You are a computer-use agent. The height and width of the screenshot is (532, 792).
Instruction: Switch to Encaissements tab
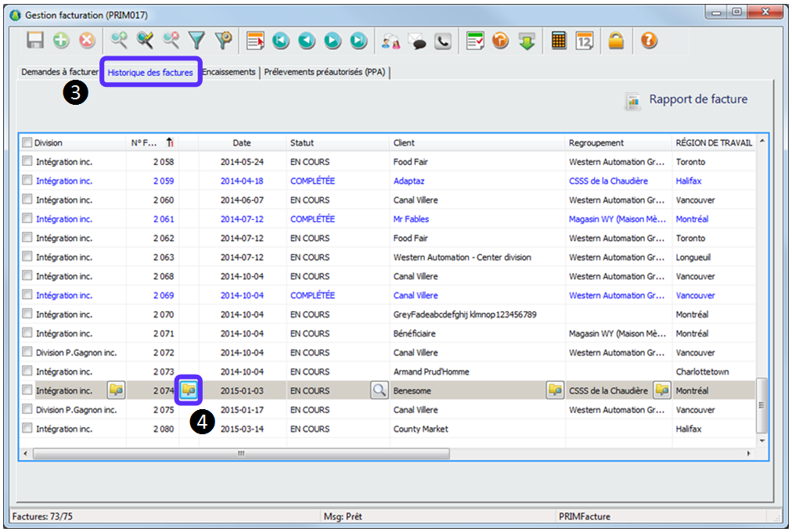tap(229, 72)
